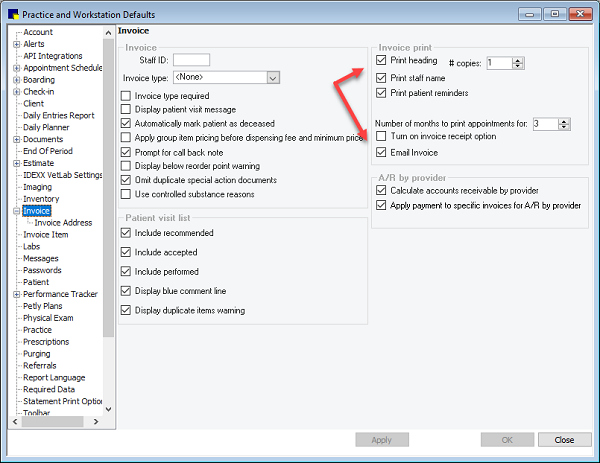Enable Invoice type required checkbox
Image resolution: width=600 pixels, height=463 pixels.
126,96
